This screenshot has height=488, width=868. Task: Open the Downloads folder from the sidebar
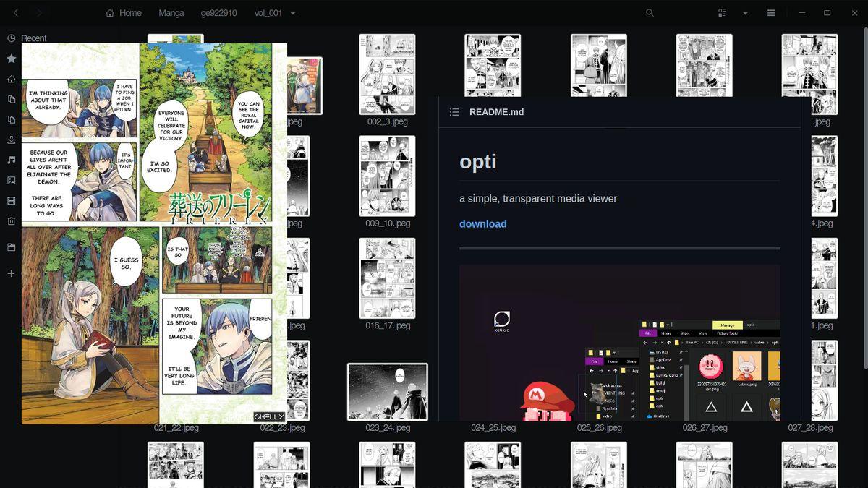(11, 140)
